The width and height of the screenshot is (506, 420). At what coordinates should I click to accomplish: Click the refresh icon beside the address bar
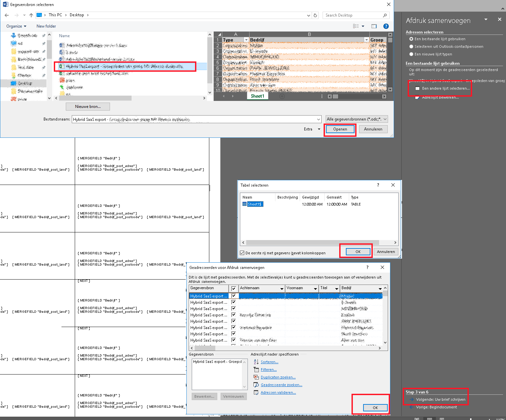point(315,15)
